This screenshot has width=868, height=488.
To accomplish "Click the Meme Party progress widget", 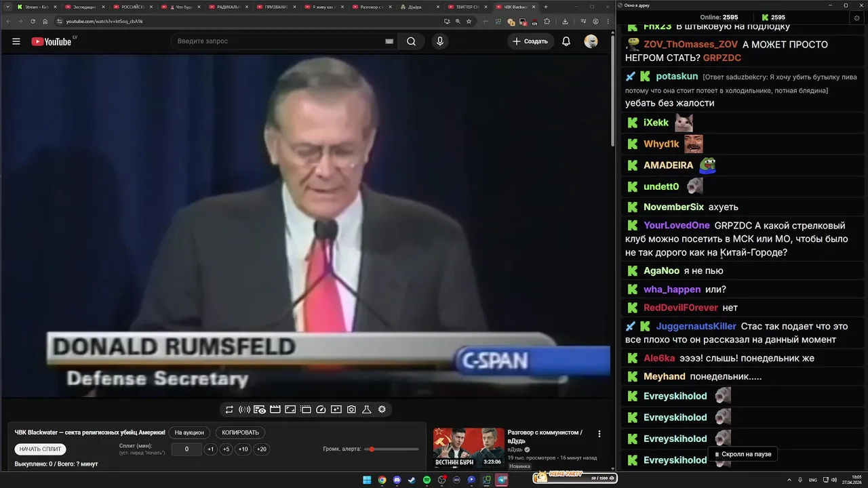I will (575, 477).
